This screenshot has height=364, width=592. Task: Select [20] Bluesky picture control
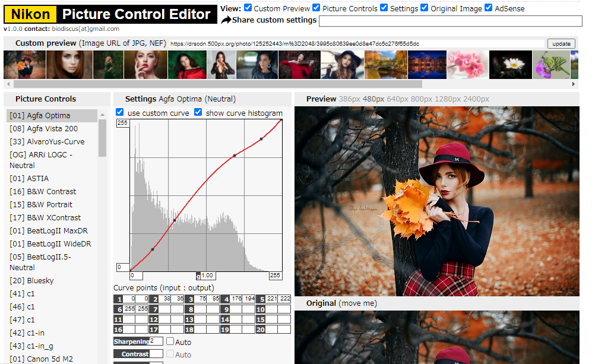[x=52, y=280]
